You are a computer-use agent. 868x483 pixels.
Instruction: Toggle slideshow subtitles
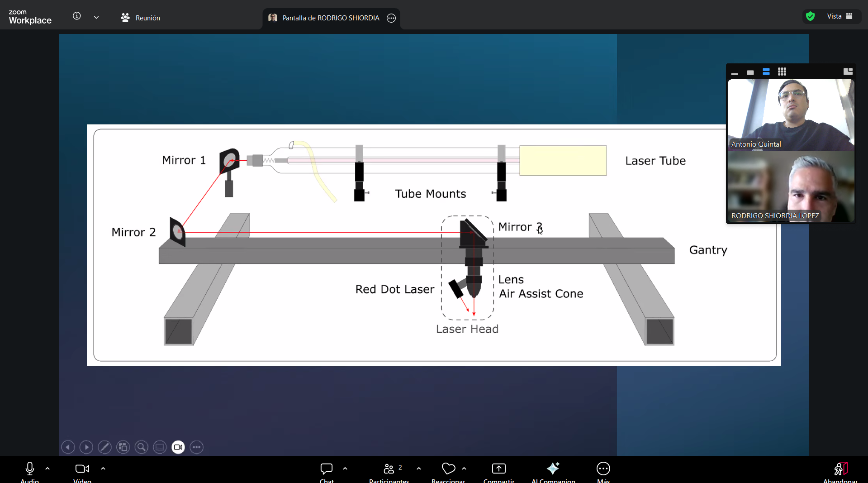pos(160,447)
